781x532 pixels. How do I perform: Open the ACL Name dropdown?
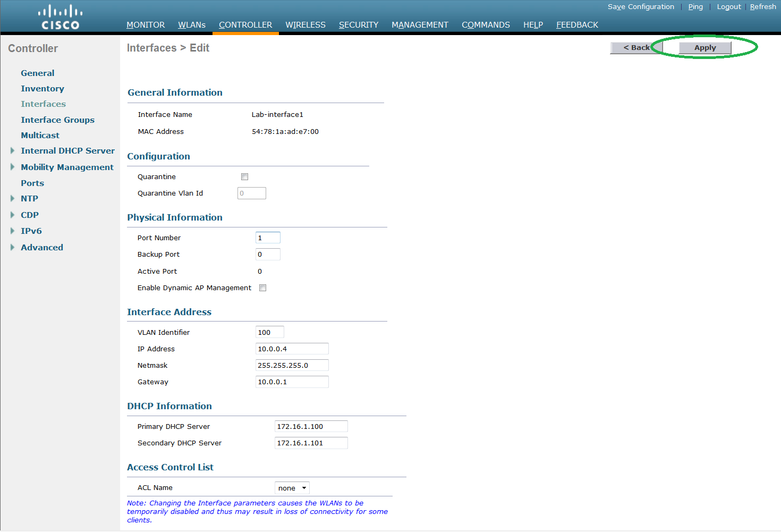pos(292,487)
